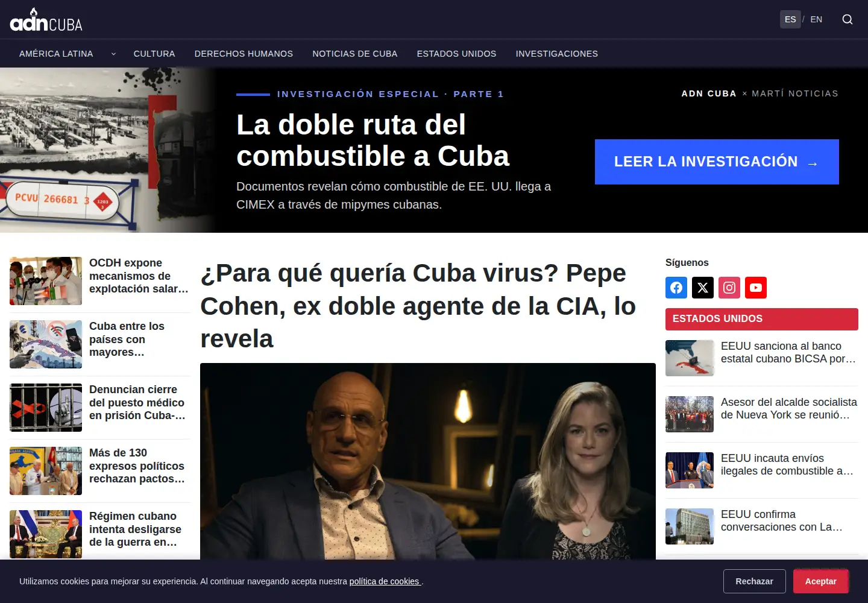Expand the América Latina dropdown chevron
Screen dimensions: 868x603
pos(113,54)
